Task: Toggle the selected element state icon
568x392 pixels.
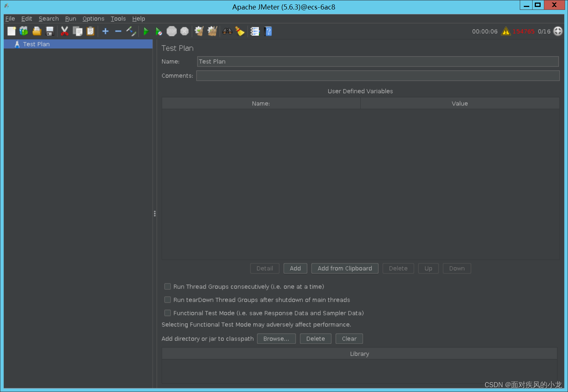Action: 131,31
